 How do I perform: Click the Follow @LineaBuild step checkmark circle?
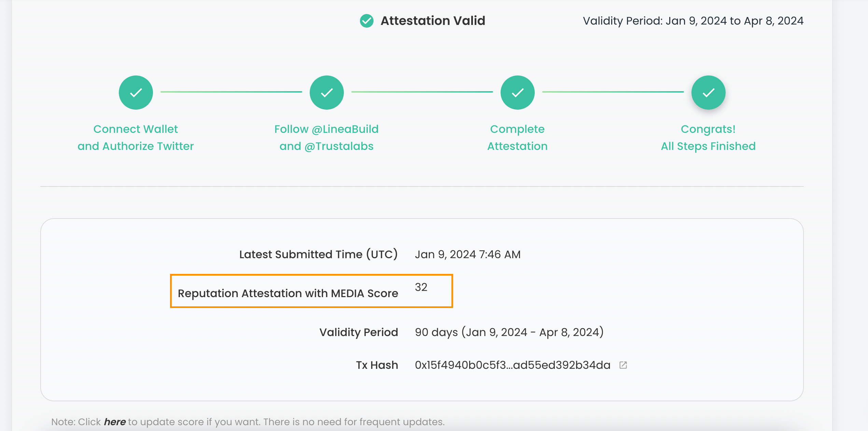click(326, 93)
